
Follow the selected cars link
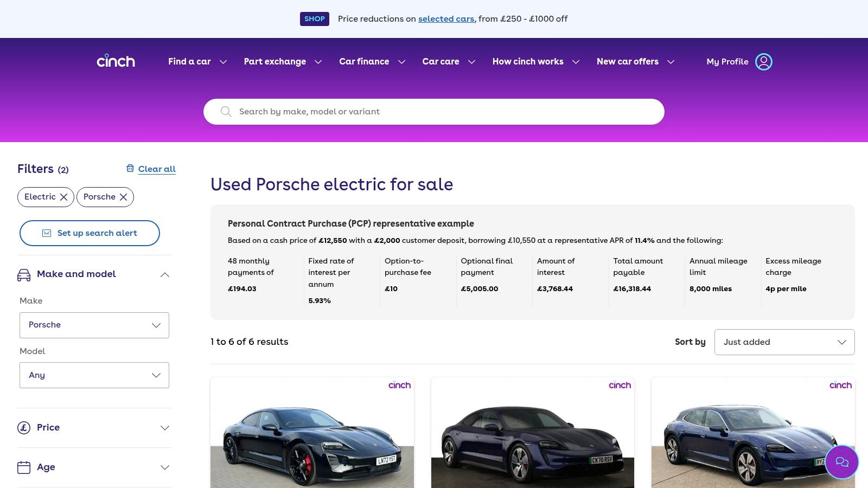446,19
